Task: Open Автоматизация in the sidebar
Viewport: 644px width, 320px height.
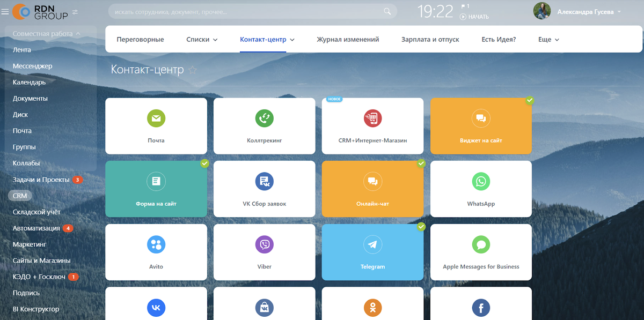Action: [x=36, y=228]
